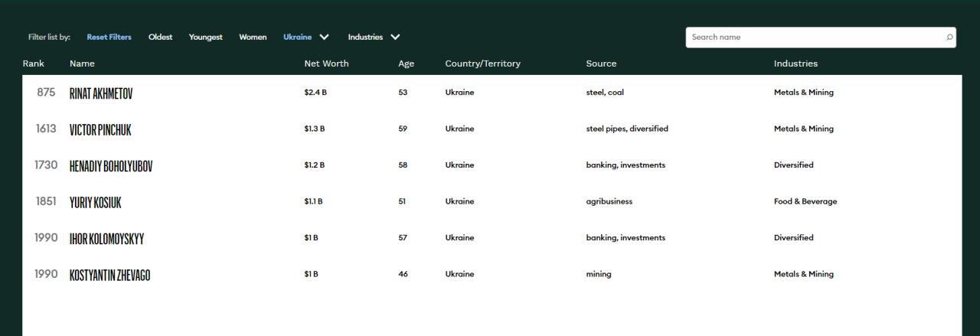Image resolution: width=980 pixels, height=336 pixels.
Task: Toggle the Youngest filter
Action: [205, 37]
